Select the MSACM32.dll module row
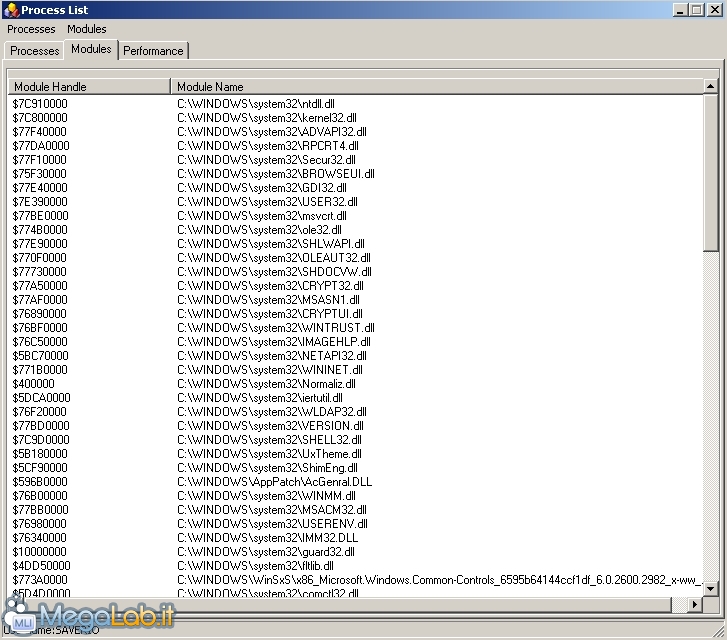The height and width of the screenshot is (640, 727). tap(356, 510)
